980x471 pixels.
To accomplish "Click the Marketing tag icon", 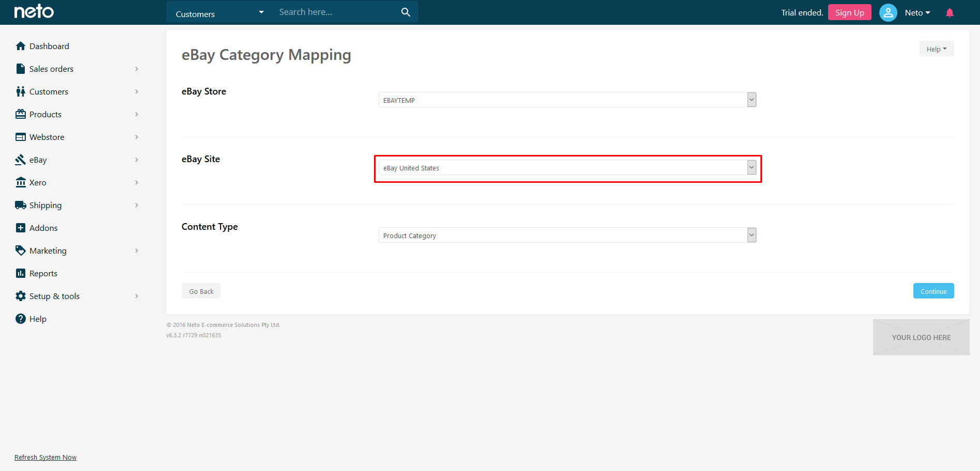I will pyautogui.click(x=21, y=250).
